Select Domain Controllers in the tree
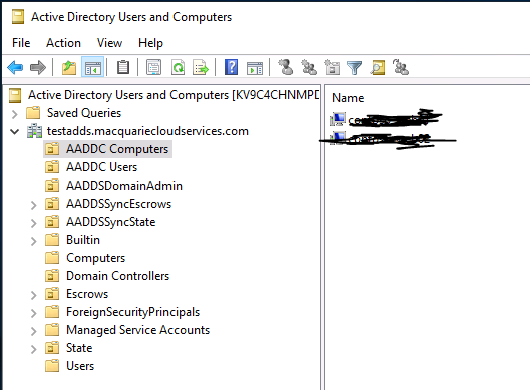530x390 pixels. (x=118, y=276)
